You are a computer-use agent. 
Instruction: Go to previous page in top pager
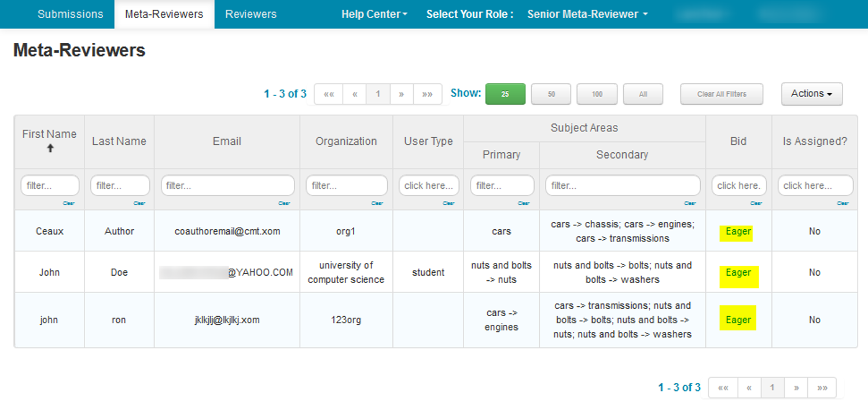[x=355, y=94]
